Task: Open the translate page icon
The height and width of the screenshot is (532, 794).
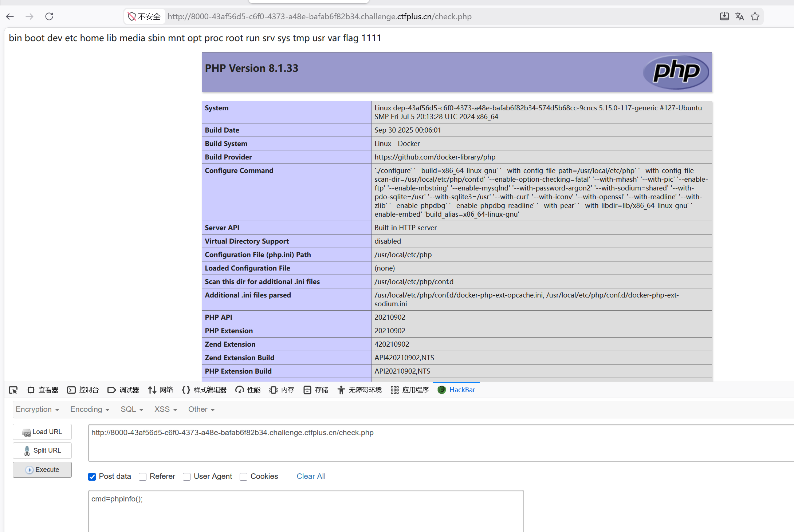Action: tap(739, 16)
